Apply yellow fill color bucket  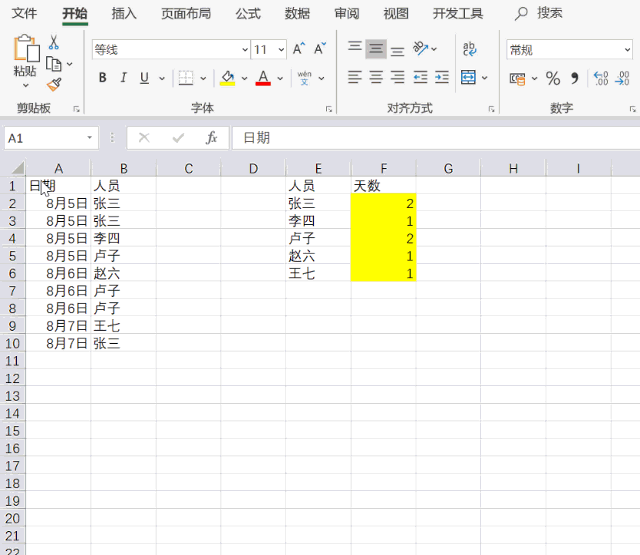click(227, 78)
